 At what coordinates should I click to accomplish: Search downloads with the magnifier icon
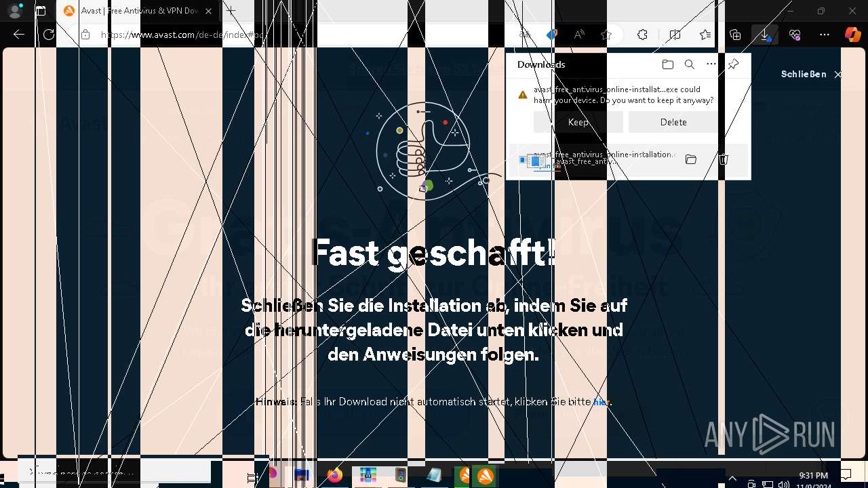tap(690, 64)
